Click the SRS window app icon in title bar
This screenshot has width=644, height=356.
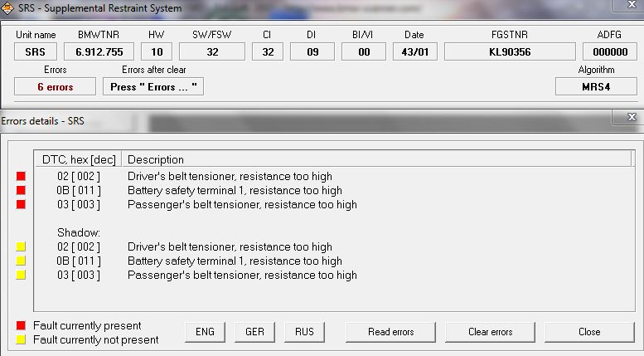click(x=7, y=9)
